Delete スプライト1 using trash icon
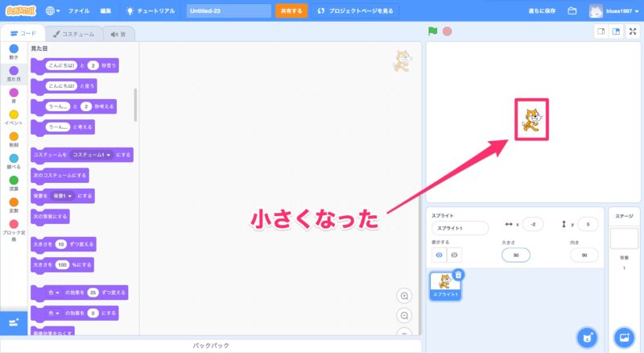This screenshot has height=353, width=644. click(x=458, y=275)
